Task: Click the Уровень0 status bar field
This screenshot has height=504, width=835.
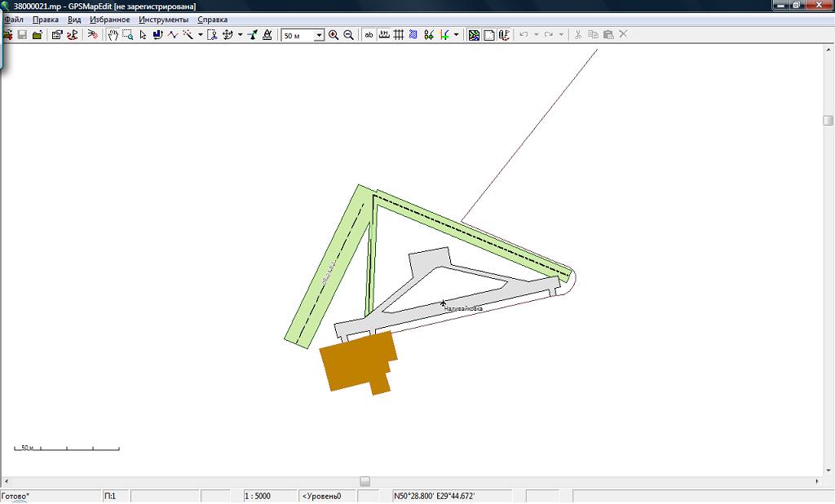Action: pyautogui.click(x=326, y=496)
